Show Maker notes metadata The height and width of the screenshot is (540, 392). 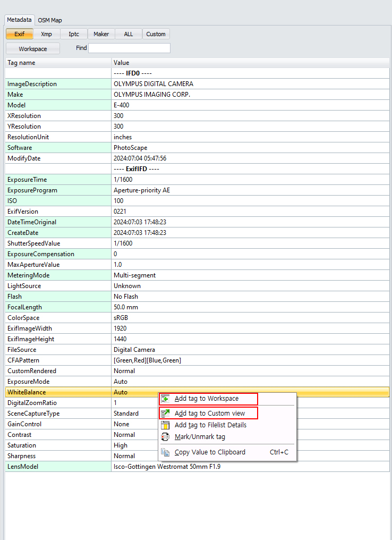click(x=101, y=34)
